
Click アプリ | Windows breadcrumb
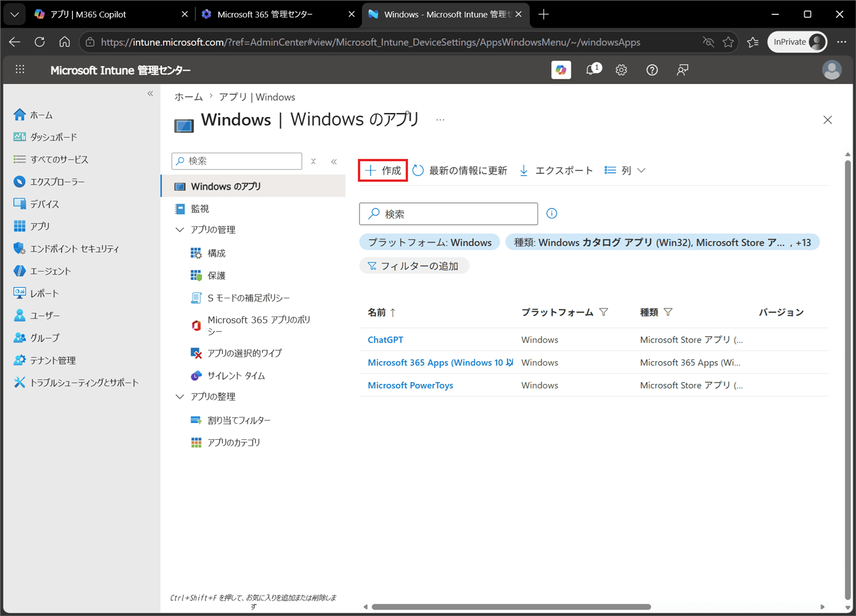(x=257, y=97)
